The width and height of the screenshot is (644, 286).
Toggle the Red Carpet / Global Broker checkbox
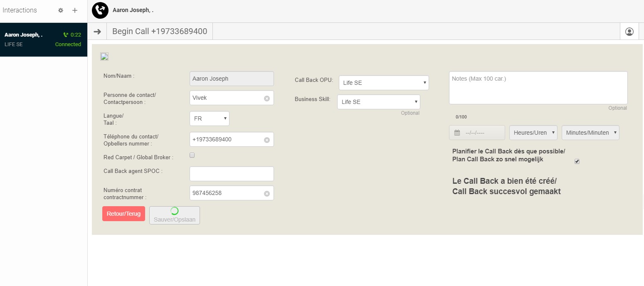(x=192, y=155)
